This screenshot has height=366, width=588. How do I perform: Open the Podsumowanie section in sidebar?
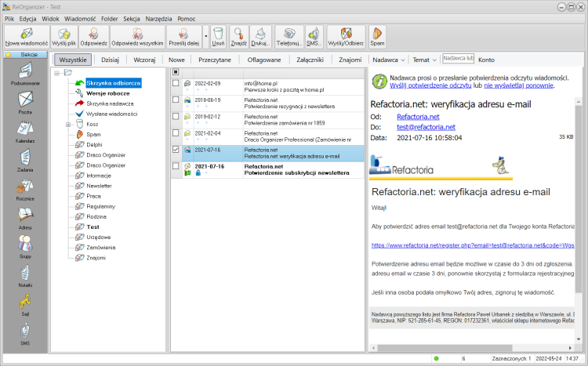tap(25, 74)
